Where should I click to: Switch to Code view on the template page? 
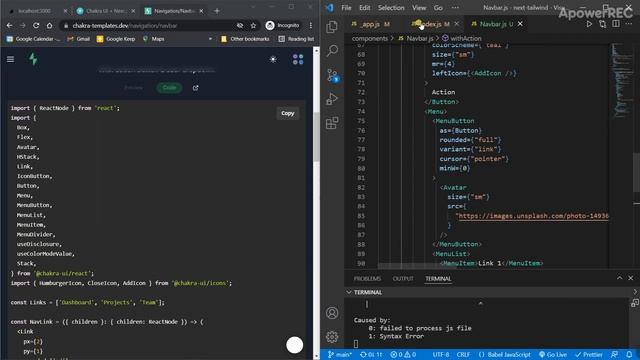tap(169, 88)
